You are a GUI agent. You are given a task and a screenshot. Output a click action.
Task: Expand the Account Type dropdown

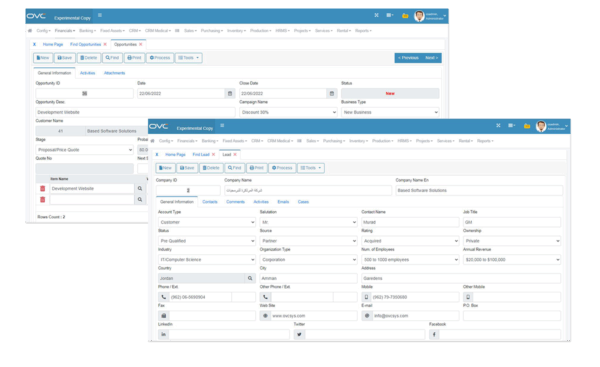207,222
